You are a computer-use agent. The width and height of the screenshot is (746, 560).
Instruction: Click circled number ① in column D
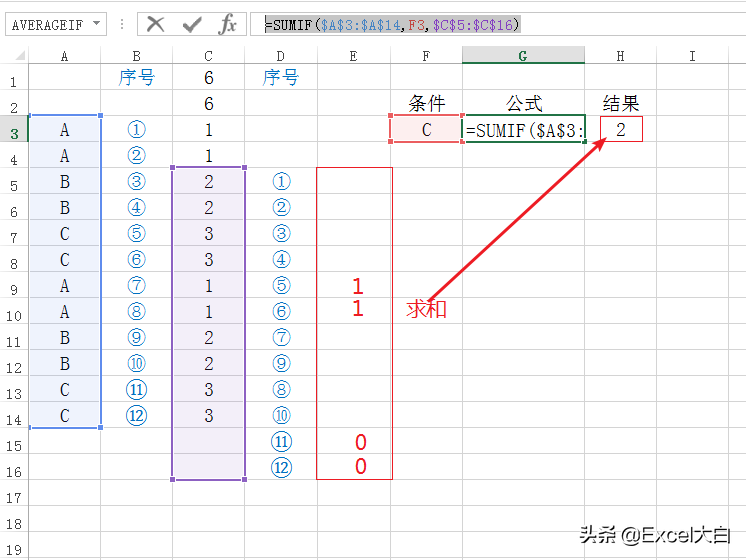[x=281, y=181]
